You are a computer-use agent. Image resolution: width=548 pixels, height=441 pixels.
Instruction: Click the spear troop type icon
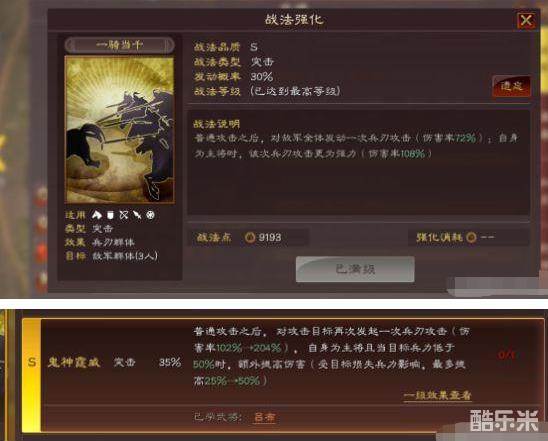137,215
